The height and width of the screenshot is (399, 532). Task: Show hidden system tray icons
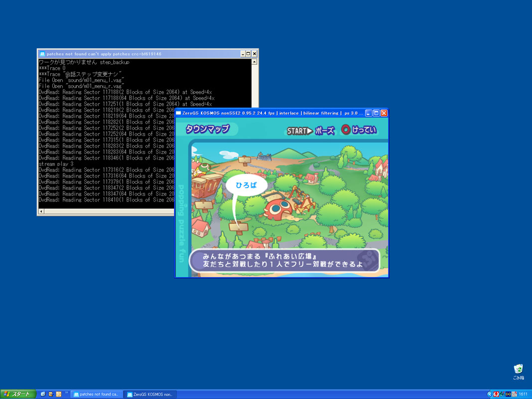489,394
